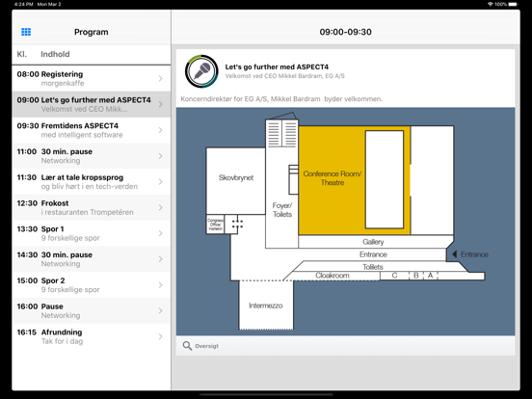Viewport: 532px width, 399px height.
Task: Open chevron for 14:30 30 min. pause
Action: 161,259
